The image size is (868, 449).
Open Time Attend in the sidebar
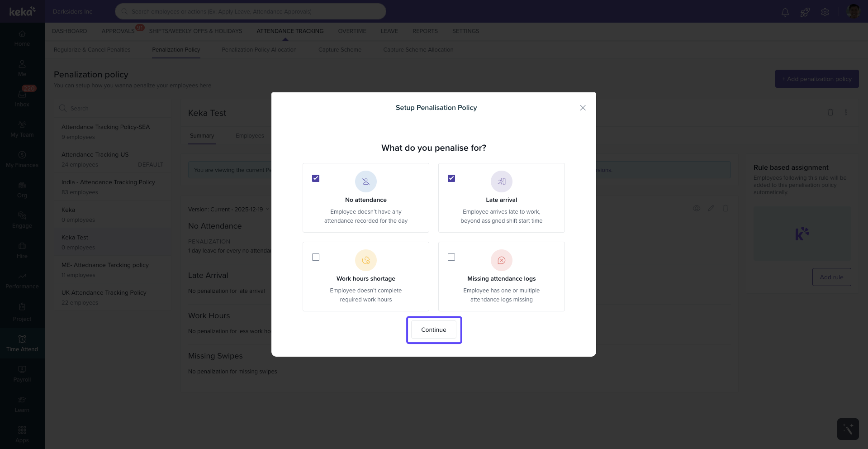[x=22, y=344]
